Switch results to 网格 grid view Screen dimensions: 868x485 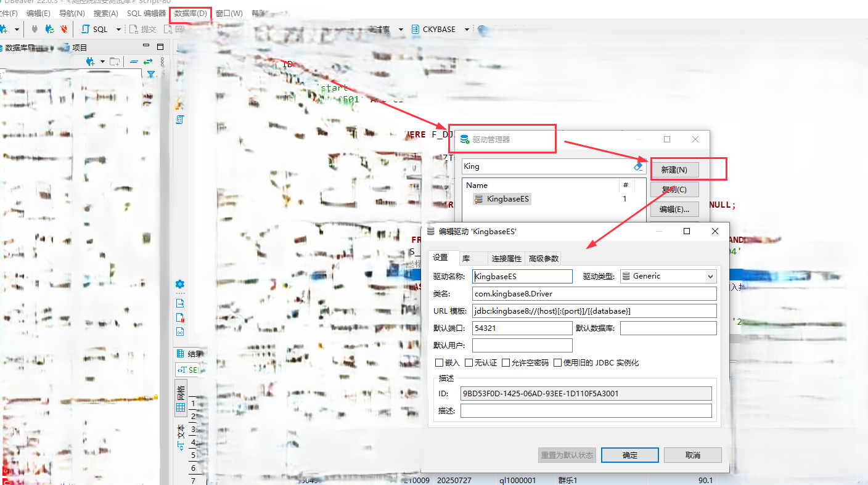pyautogui.click(x=181, y=398)
